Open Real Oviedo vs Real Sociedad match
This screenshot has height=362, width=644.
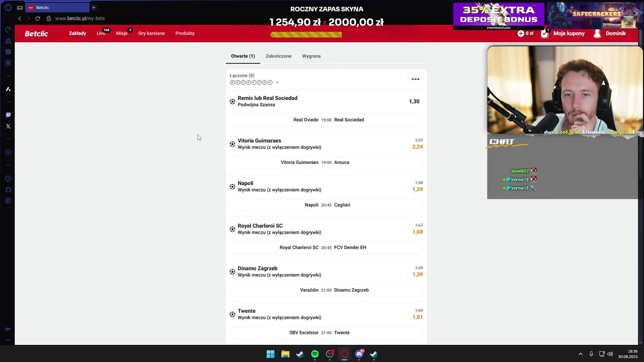[326, 120]
